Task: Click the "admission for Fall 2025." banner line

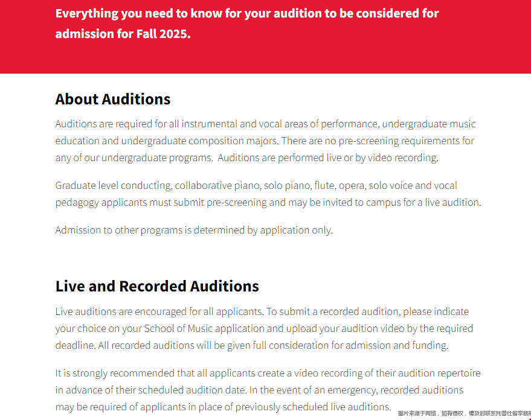Action: [123, 34]
